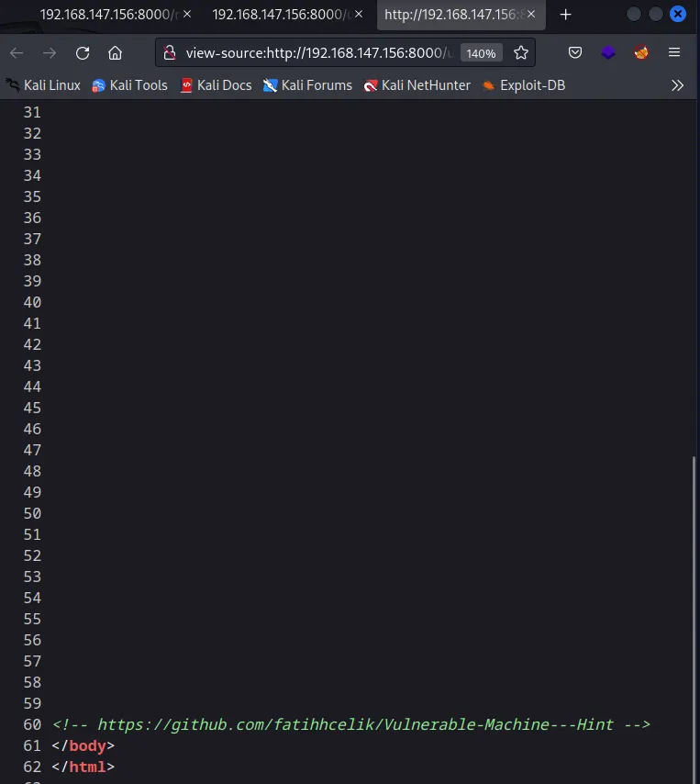Viewport: 700px width, 784px height.
Task: Open the Firefox application menu
Action: 674,52
